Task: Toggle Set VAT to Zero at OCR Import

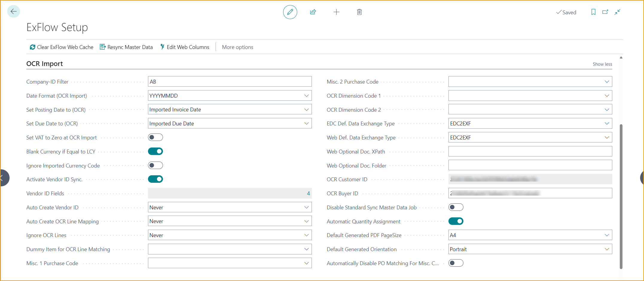Action: coord(155,137)
